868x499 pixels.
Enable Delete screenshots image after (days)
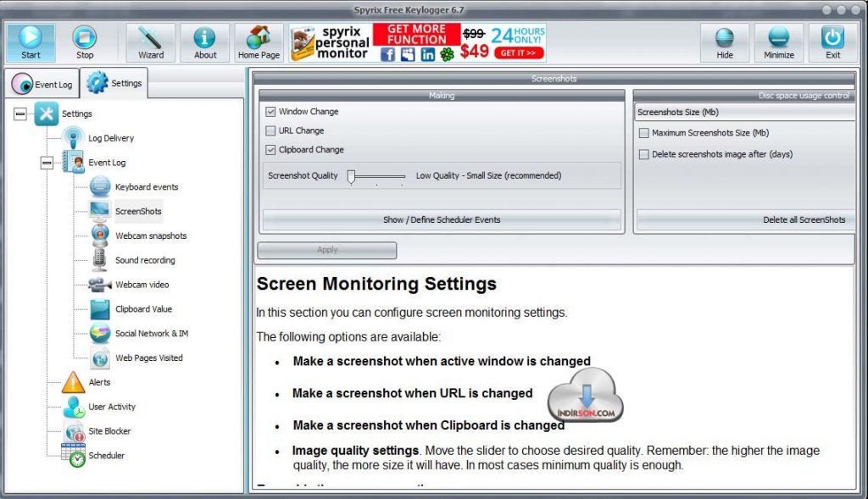pyautogui.click(x=644, y=154)
